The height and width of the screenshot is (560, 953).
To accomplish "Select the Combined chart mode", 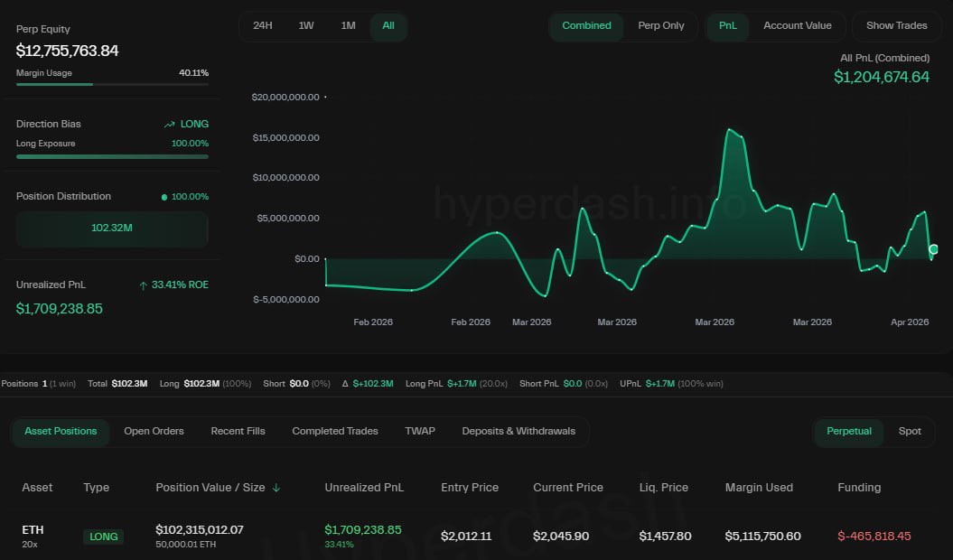I will [586, 26].
